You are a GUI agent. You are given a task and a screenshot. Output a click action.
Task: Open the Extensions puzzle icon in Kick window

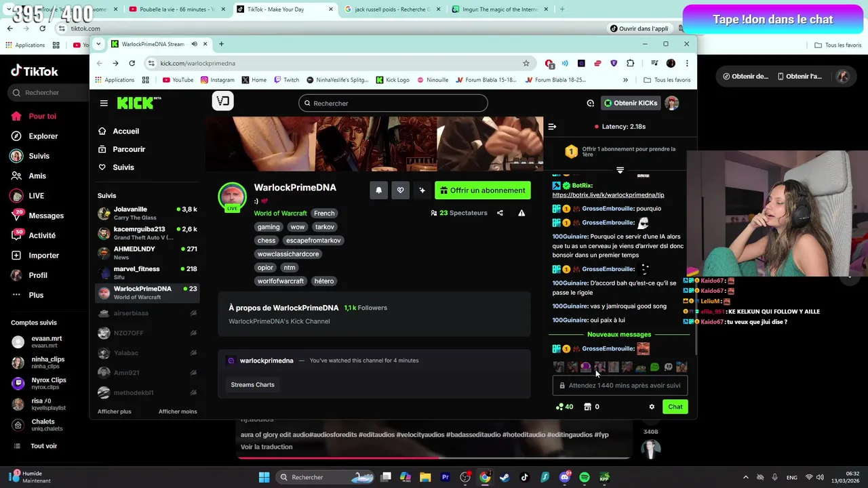[x=630, y=63]
